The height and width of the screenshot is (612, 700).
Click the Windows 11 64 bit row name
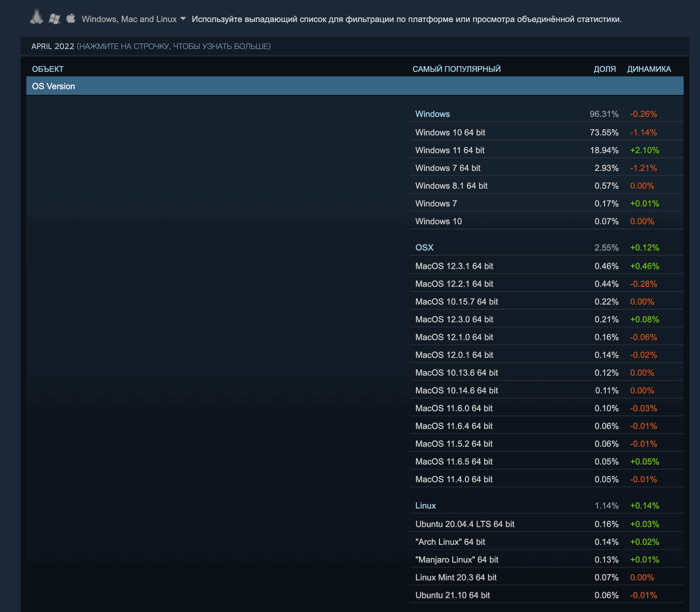pyautogui.click(x=450, y=150)
